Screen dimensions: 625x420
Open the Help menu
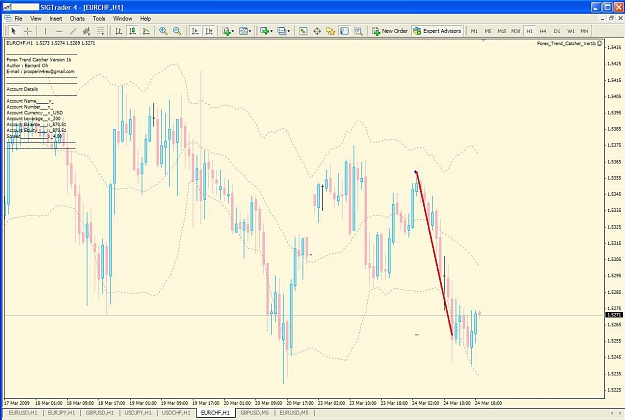pos(145,19)
